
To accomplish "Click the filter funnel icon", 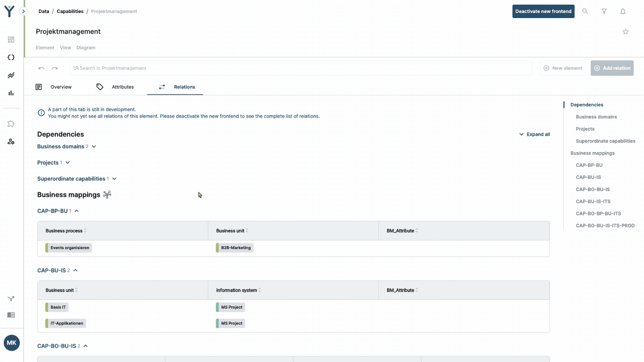I will (x=604, y=11).
